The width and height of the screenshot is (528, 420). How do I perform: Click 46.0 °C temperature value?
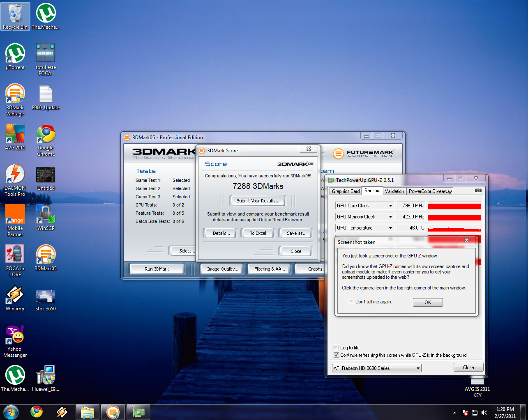pos(411,228)
